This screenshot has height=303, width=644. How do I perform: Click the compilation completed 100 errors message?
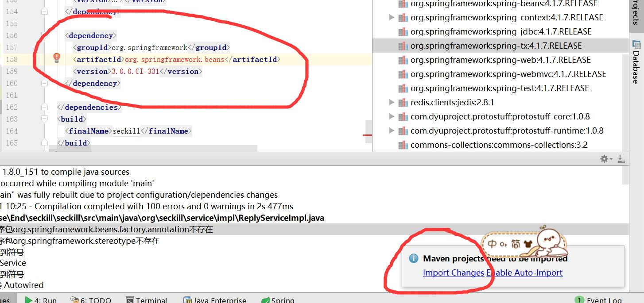pos(147,206)
